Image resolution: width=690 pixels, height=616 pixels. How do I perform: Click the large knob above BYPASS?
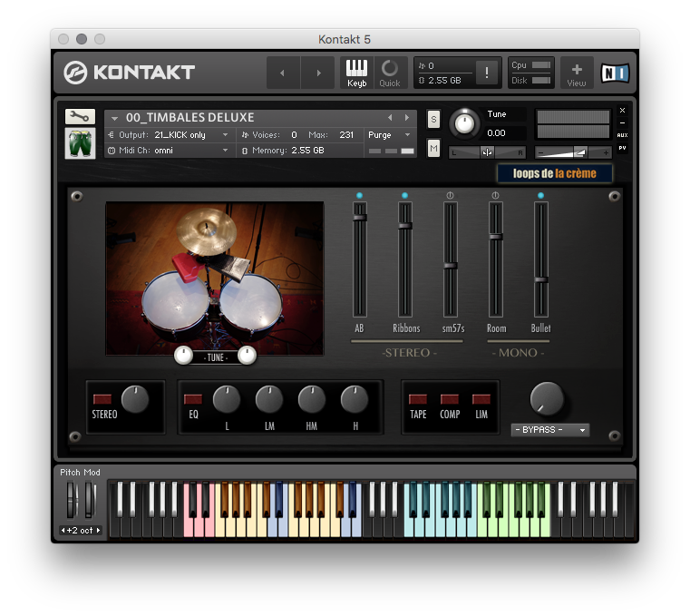coord(547,399)
